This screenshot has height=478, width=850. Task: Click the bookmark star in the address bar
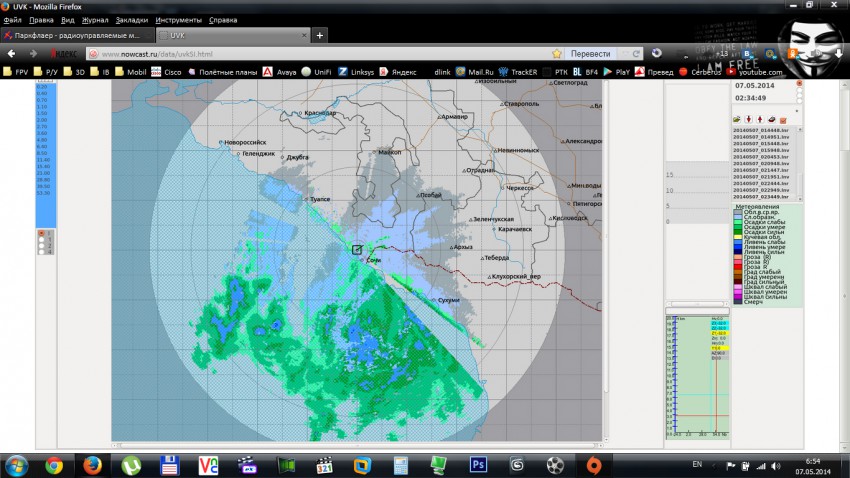(557, 53)
